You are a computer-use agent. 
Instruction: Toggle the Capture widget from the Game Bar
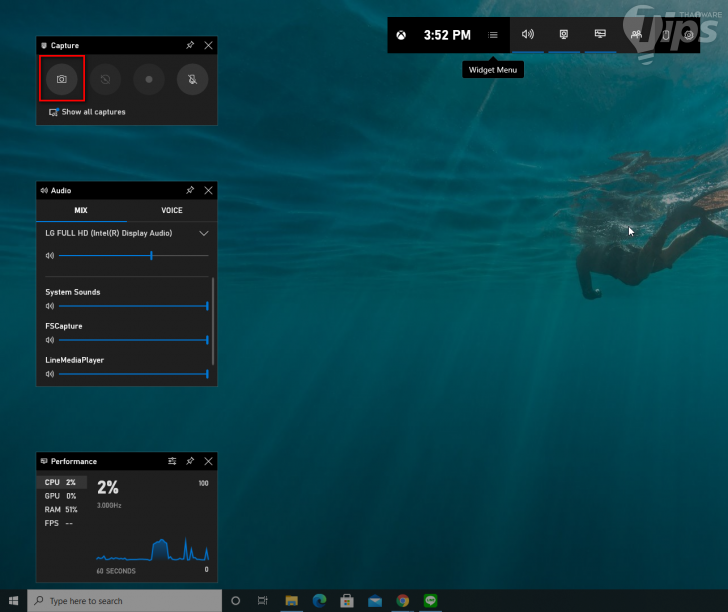pos(564,34)
